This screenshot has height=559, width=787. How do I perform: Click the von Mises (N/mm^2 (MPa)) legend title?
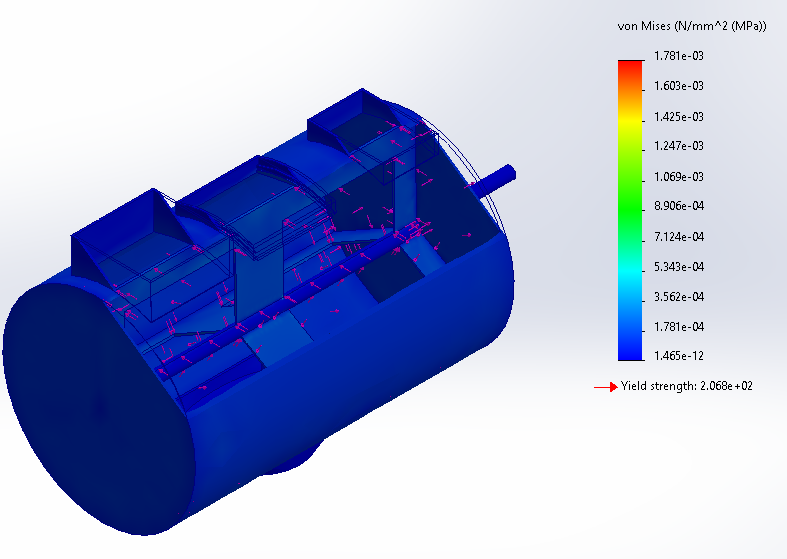[692, 27]
